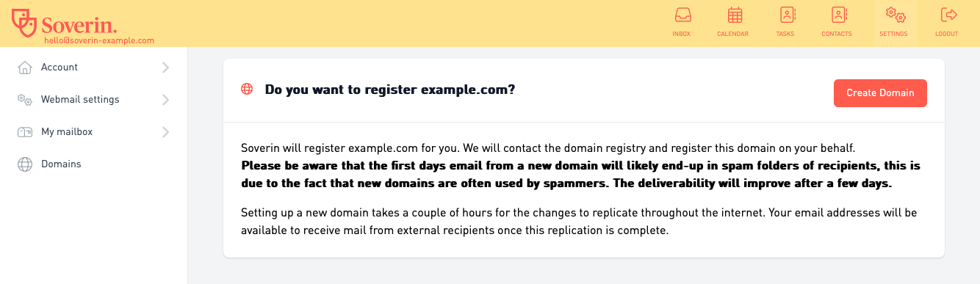Open the Inbox tray icon
The image size is (980, 284).
tap(682, 15)
